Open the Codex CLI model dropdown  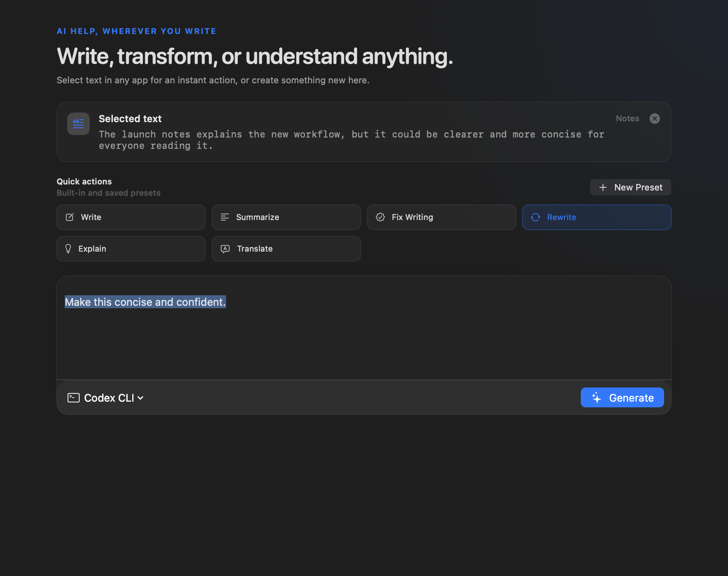106,398
